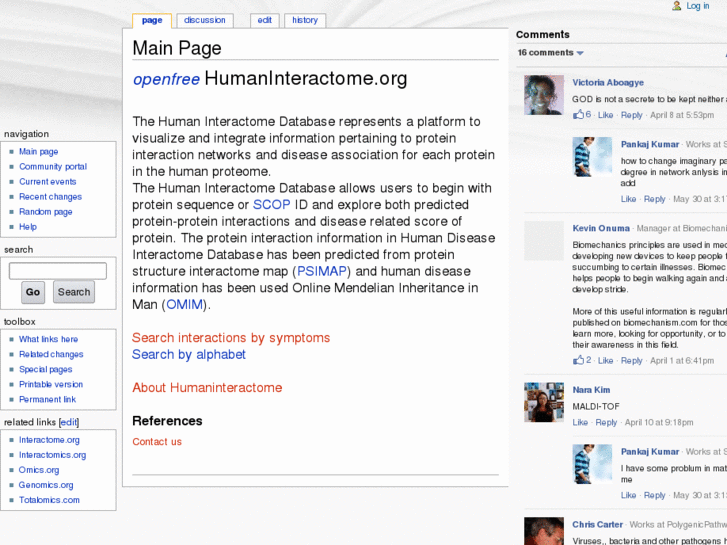Focus the sidebar search input field
The width and height of the screenshot is (727, 545).
click(58, 271)
